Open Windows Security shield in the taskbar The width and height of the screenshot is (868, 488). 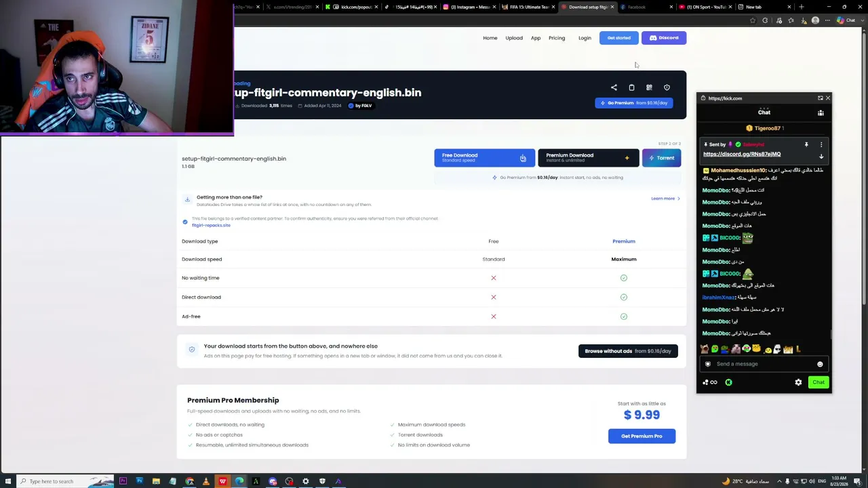[x=322, y=481]
